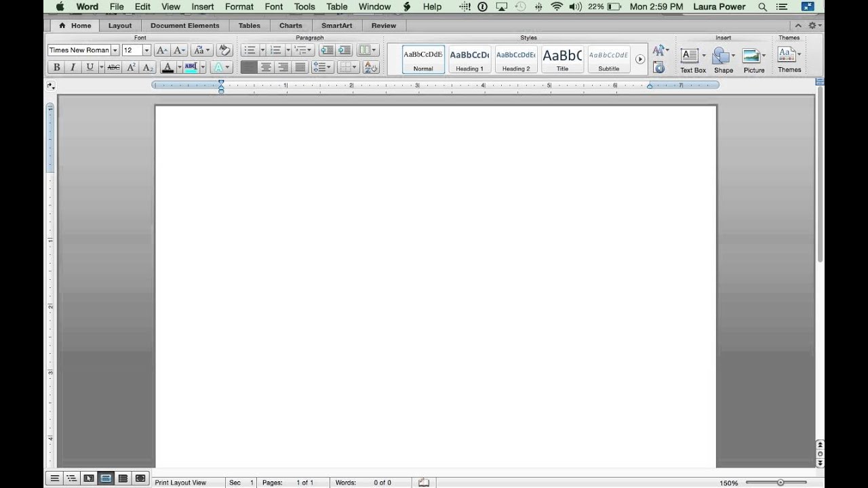Viewport: 868px width, 488px height.
Task: Apply text highlight color
Action: tap(191, 67)
